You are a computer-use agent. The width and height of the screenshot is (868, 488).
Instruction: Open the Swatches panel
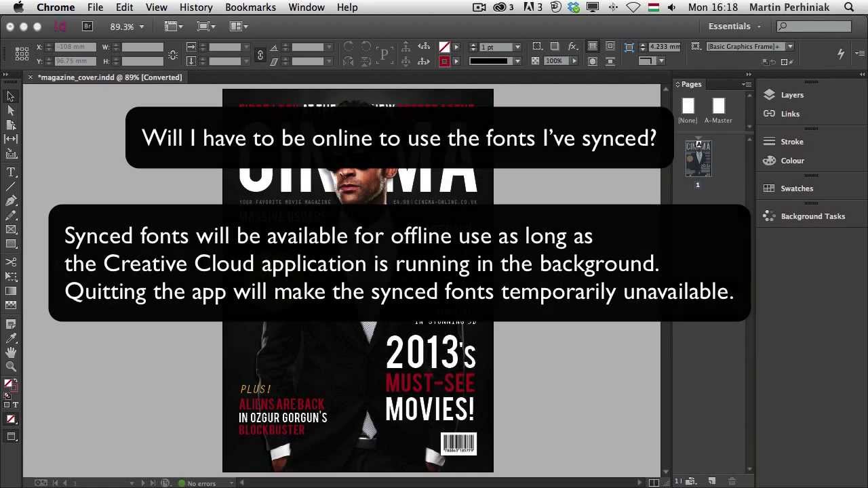tap(797, 188)
